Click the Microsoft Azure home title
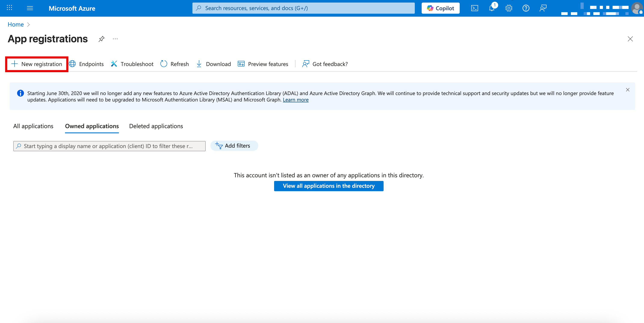This screenshot has height=323, width=644. (x=72, y=8)
